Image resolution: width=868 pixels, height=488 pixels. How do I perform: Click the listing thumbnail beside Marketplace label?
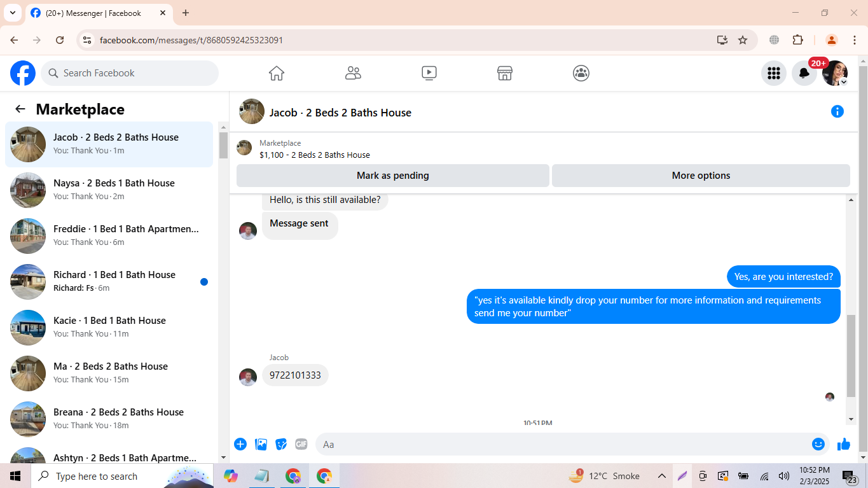tap(244, 148)
